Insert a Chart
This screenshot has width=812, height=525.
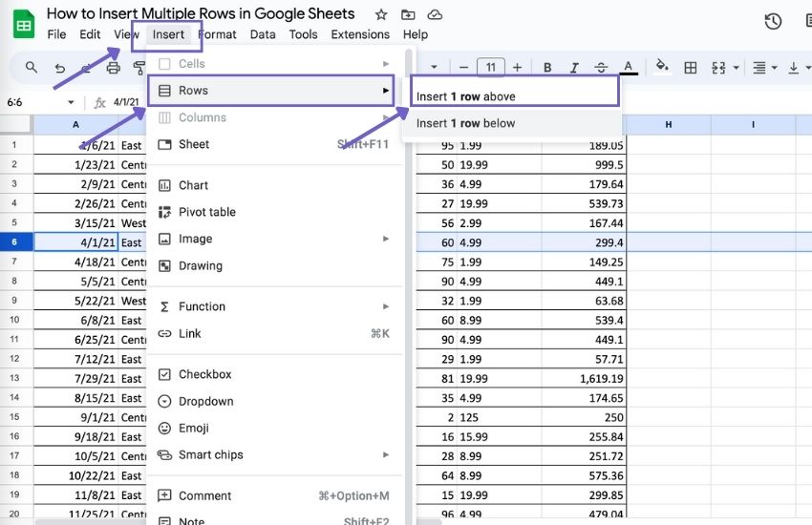click(274, 185)
